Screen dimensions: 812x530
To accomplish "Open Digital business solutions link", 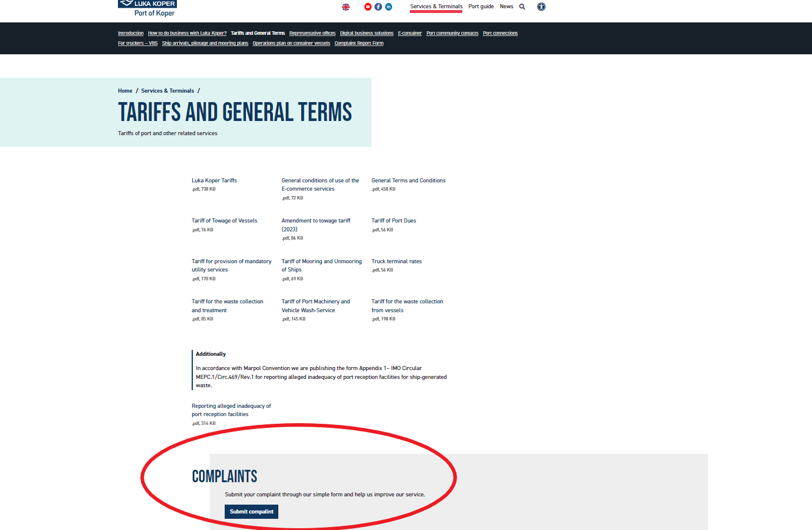I will click(367, 33).
